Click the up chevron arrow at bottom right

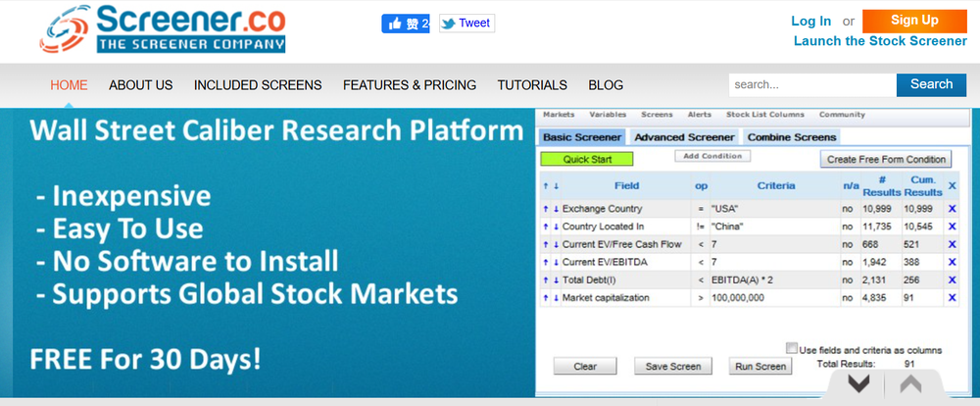pyautogui.click(x=910, y=383)
